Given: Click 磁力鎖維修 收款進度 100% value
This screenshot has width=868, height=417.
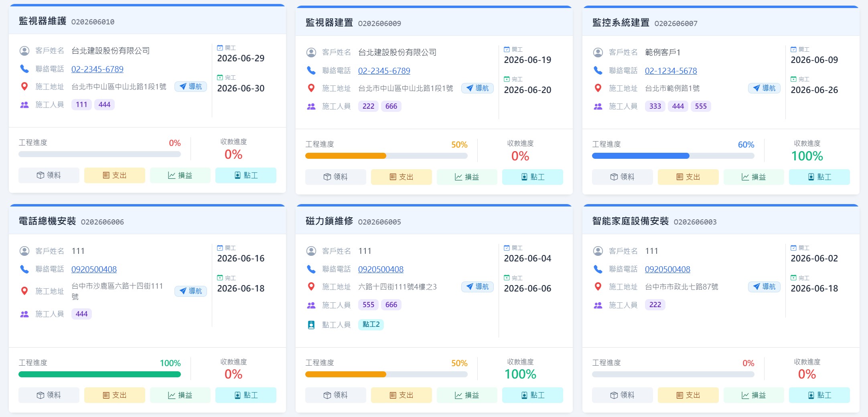Looking at the screenshot, I should pyautogui.click(x=520, y=374).
